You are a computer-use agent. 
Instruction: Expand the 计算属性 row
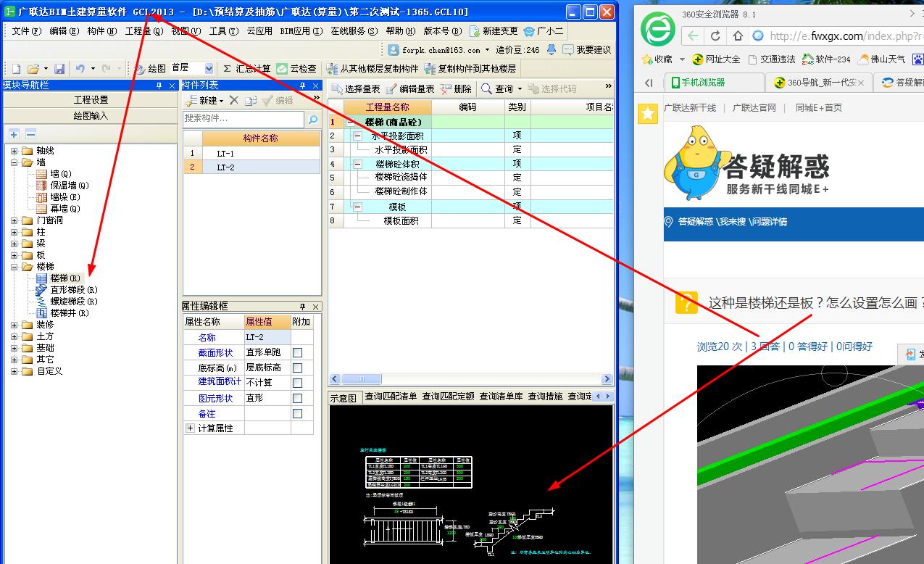click(191, 428)
